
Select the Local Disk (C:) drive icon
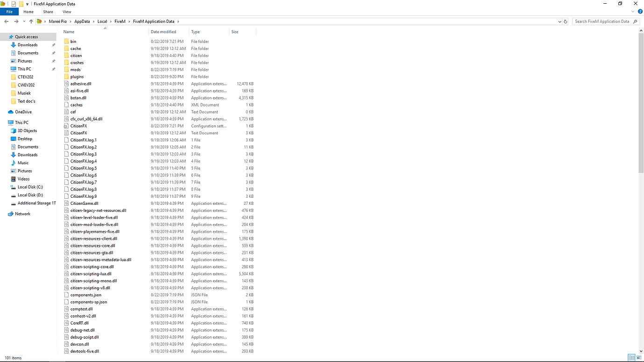[14, 187]
